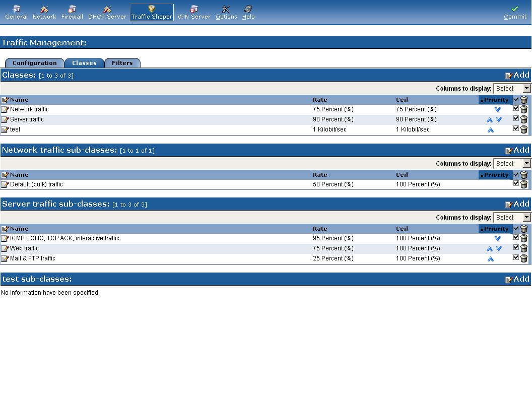This screenshot has width=532, height=402.
Task: Edit the Default (bulk) traffic sub-class icon
Action: click(5, 184)
